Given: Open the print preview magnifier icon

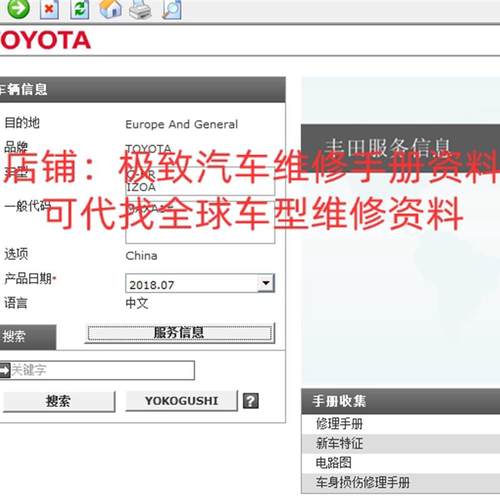Looking at the screenshot, I should pos(172,9).
